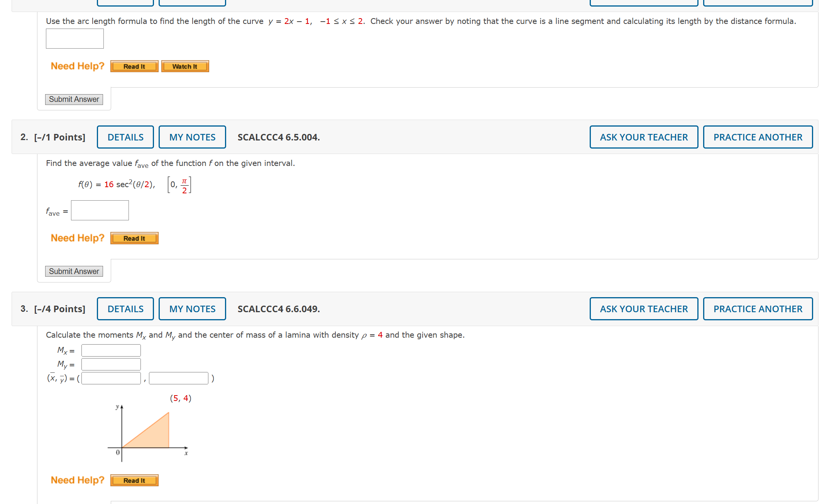The image size is (822, 504).
Task: Click question code SCALCCC4 6.6.049 text
Action: point(279,309)
